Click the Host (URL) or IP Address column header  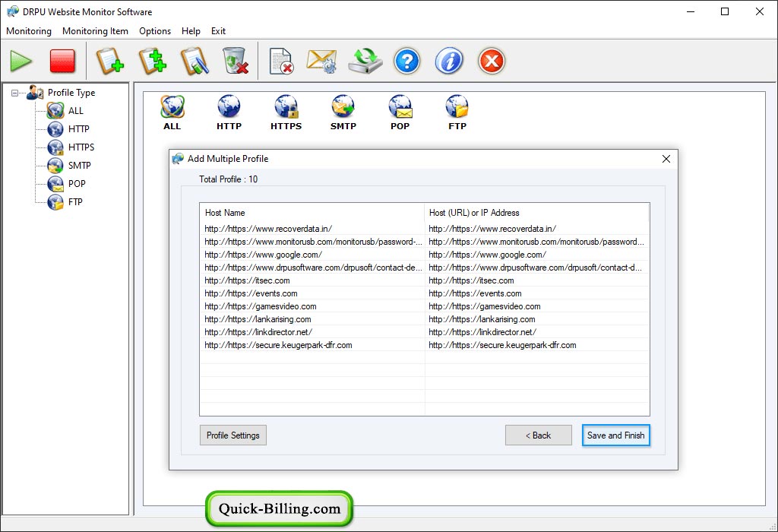tap(536, 212)
